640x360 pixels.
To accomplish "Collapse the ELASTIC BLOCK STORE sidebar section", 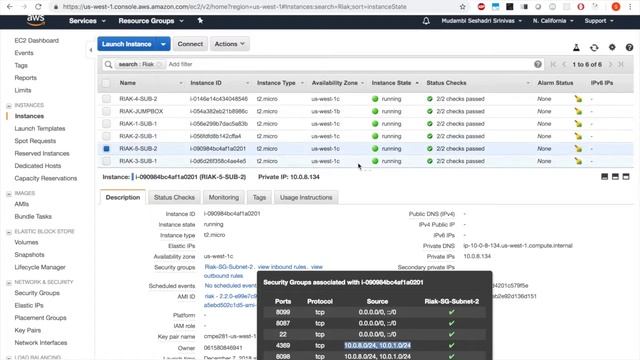I will click(x=9, y=232).
